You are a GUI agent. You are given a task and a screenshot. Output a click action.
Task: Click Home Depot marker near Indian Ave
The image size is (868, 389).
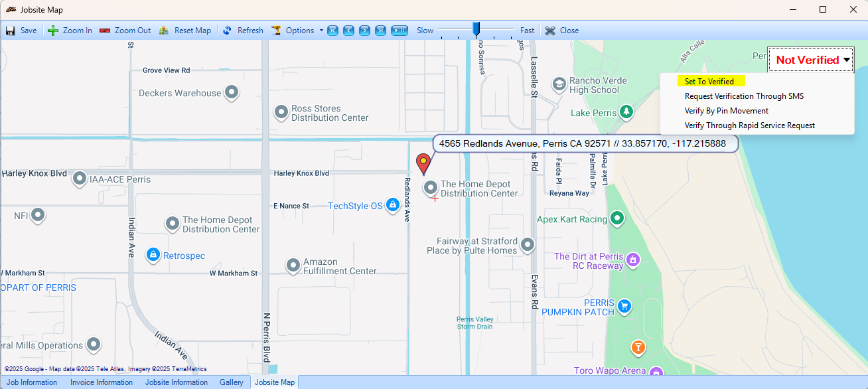[x=173, y=224]
